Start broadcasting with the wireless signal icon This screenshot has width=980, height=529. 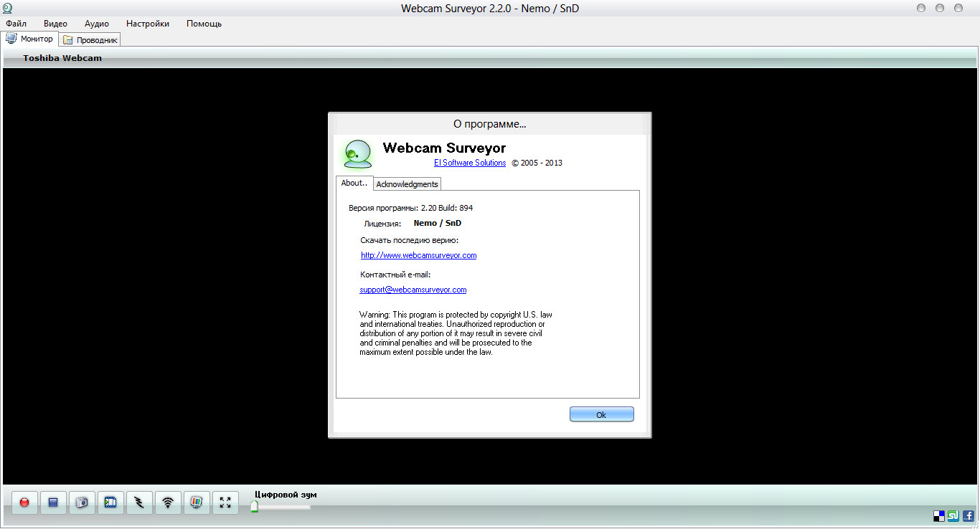point(168,502)
